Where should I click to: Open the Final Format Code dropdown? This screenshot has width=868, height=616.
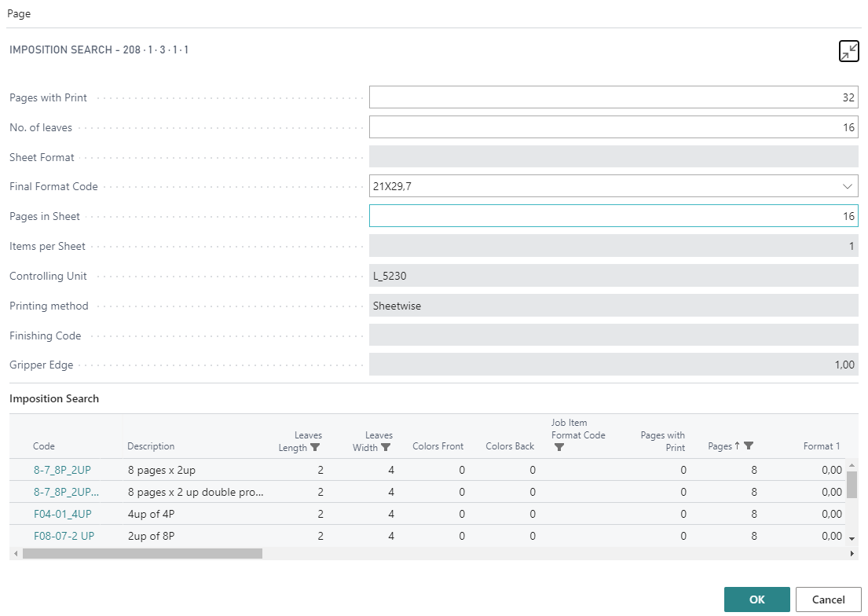(847, 186)
